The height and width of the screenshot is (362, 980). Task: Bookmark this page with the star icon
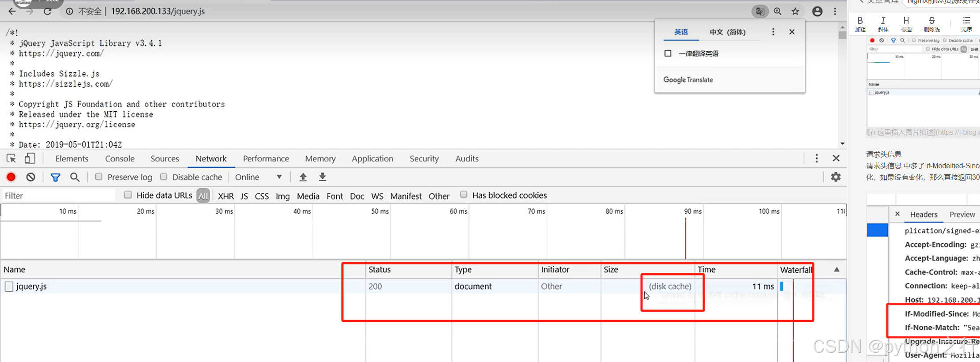795,11
